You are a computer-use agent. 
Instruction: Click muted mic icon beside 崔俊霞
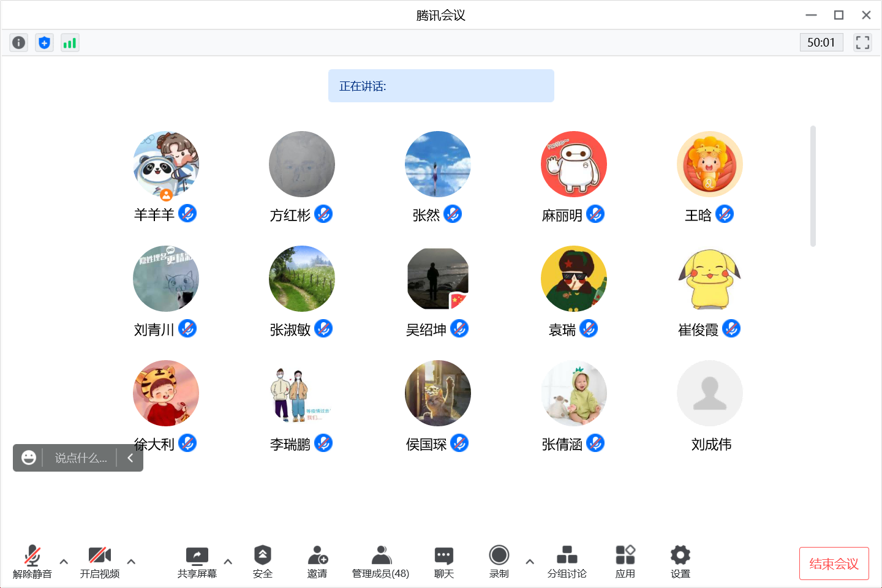(x=731, y=328)
